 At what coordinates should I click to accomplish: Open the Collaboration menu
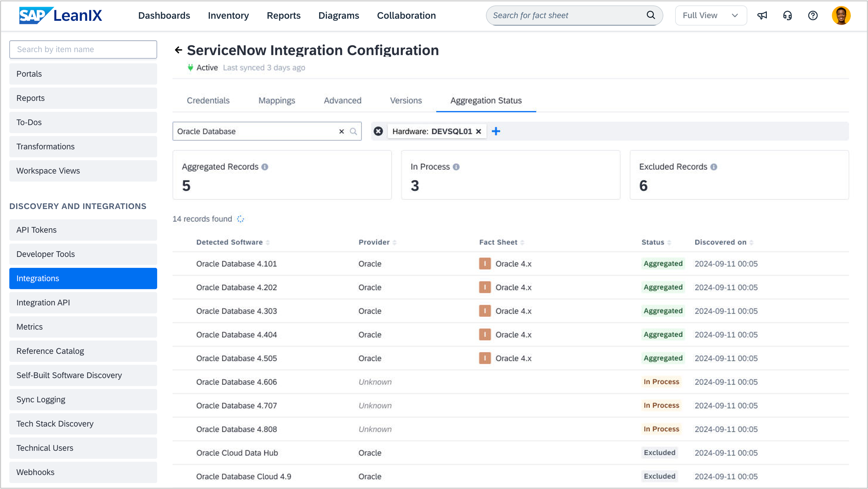(406, 15)
